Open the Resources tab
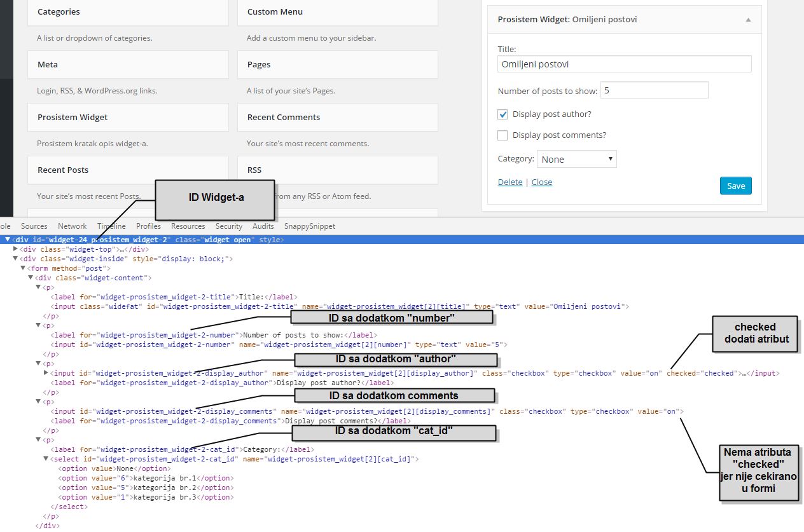 tap(188, 226)
